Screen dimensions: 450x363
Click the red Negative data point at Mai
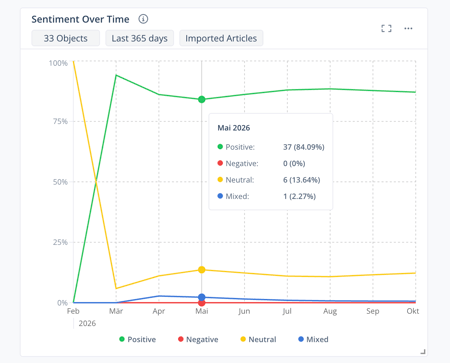[202, 303]
